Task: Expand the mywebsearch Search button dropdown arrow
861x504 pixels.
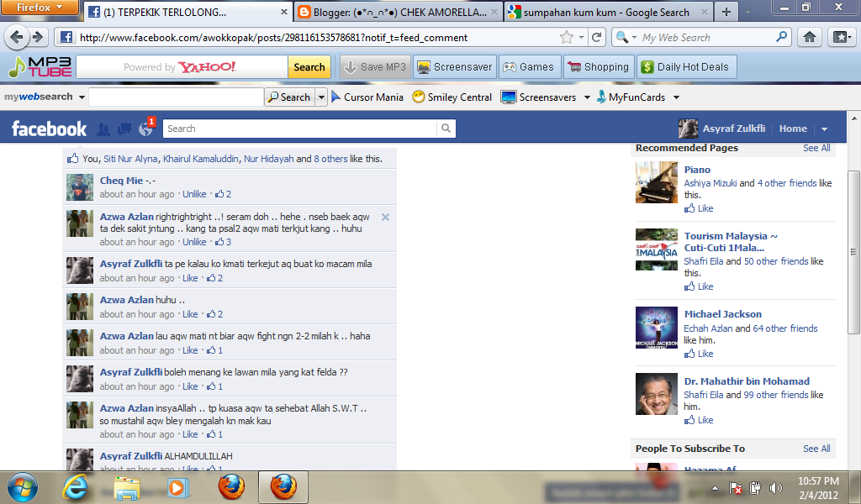Action: pyautogui.click(x=321, y=97)
